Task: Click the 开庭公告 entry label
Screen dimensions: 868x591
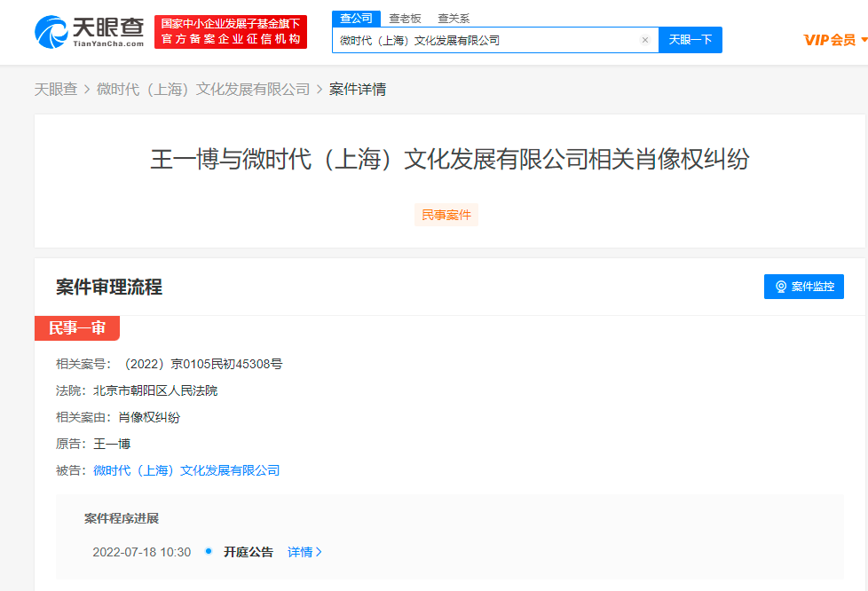Action: 248,552
